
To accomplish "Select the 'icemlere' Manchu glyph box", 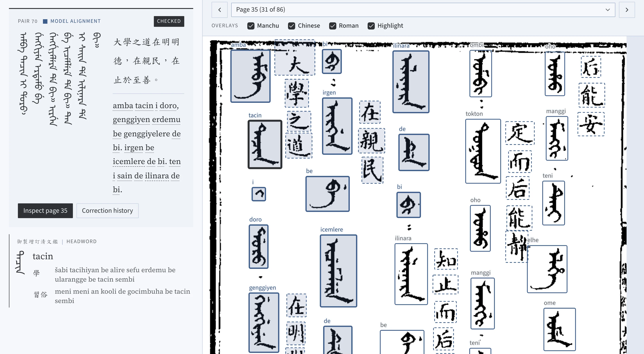I will 338,271.
